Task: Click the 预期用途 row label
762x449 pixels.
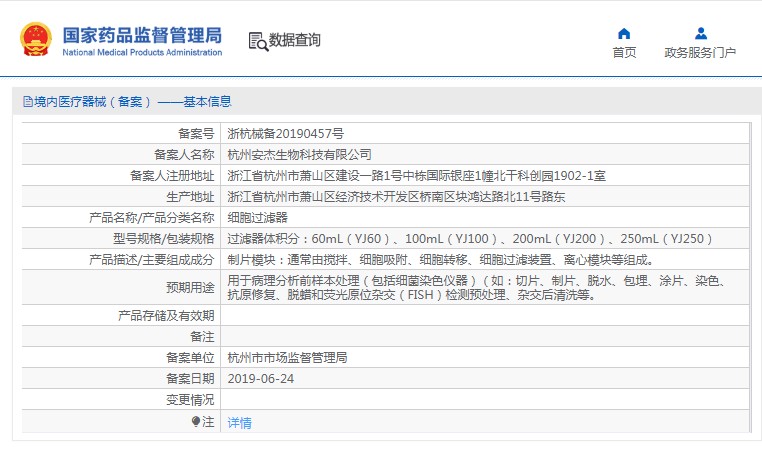Action: tap(190, 288)
